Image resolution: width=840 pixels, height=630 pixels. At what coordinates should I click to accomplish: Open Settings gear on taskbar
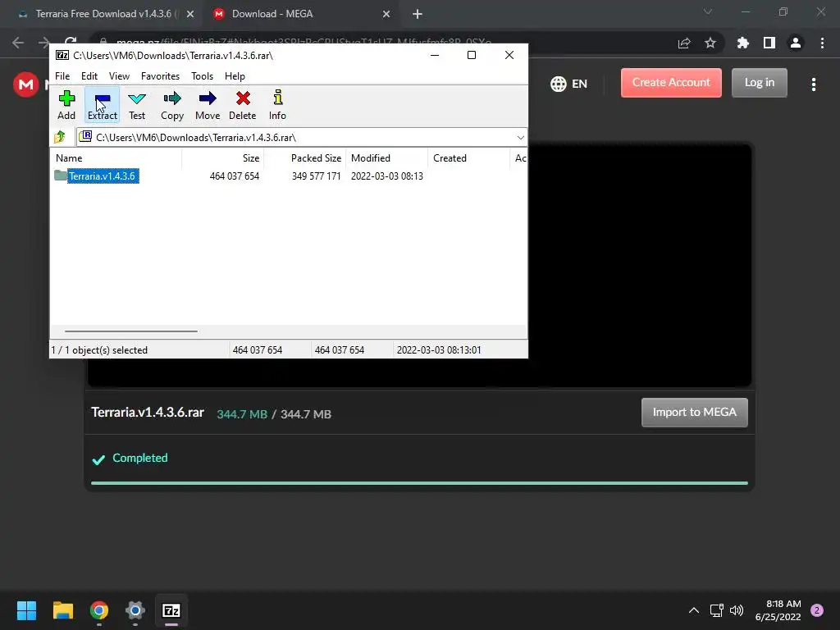[x=135, y=610]
